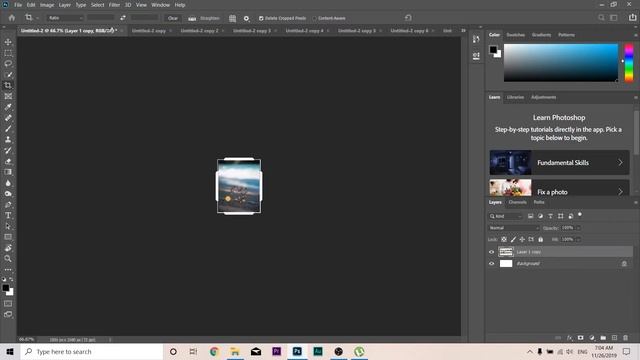Switch to the Swatches tab
The height and width of the screenshot is (360, 640).
516,35
